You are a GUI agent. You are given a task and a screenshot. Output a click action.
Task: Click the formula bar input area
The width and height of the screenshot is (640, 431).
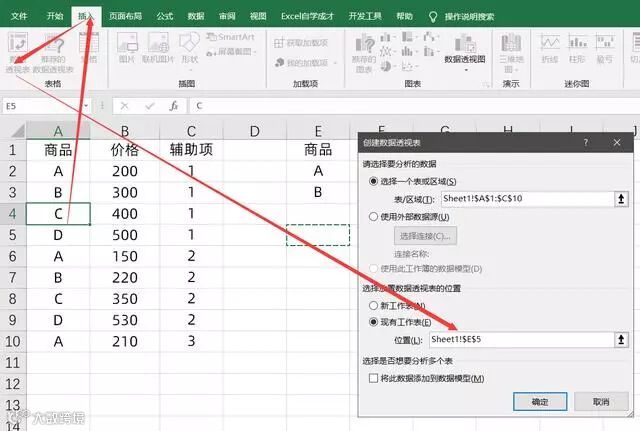click(414, 106)
